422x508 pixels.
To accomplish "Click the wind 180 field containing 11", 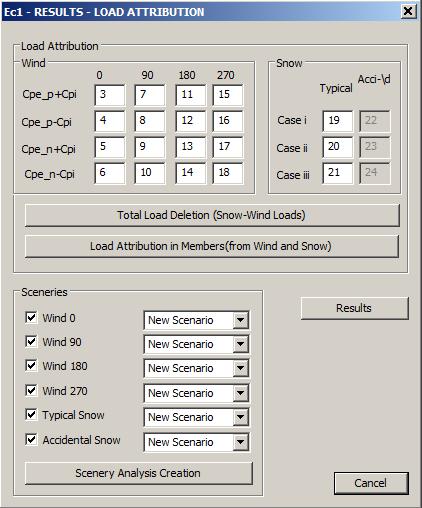I will (x=191, y=95).
